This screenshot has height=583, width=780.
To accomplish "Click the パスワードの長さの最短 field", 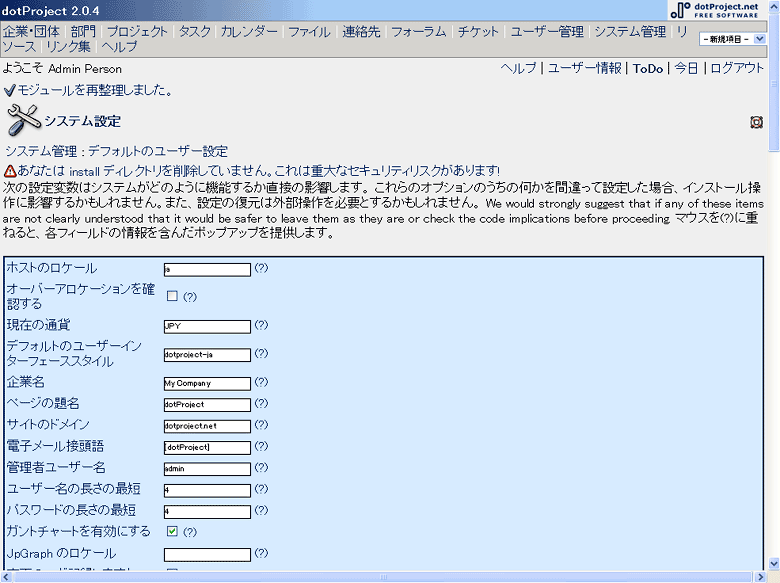I will point(207,512).
